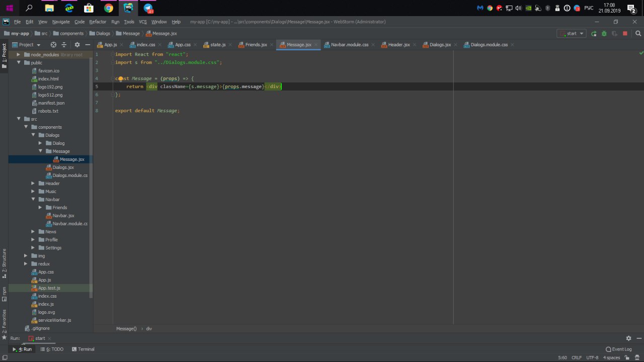Click the Rerun 'start' icon in toolbar
Screen dimensions: 644x362
594,34
